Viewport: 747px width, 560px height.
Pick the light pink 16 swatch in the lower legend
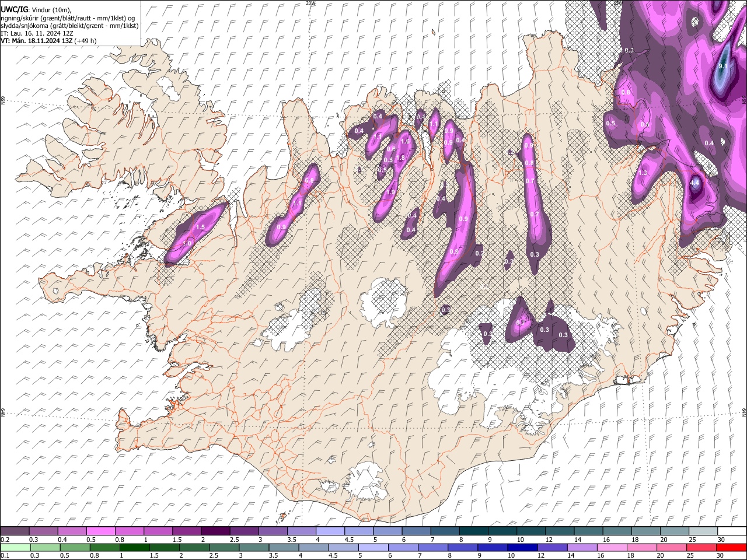click(x=612, y=548)
